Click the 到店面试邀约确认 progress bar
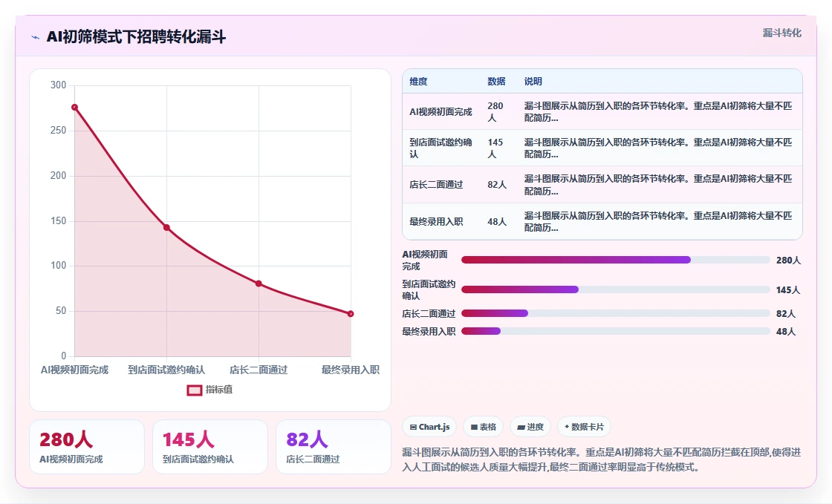 click(616, 289)
